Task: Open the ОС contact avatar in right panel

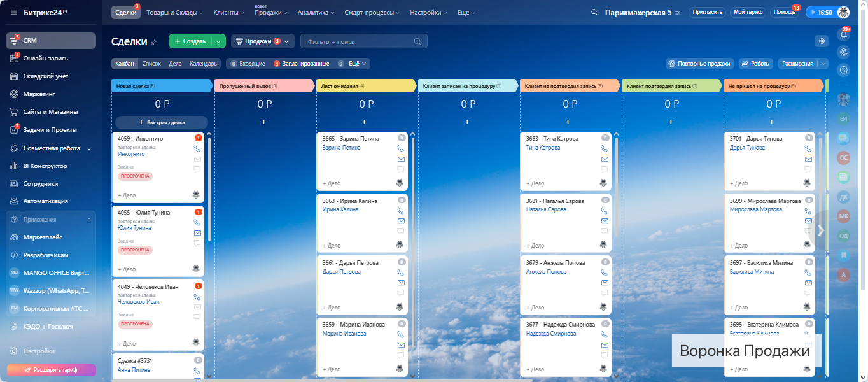Action: coord(844,157)
